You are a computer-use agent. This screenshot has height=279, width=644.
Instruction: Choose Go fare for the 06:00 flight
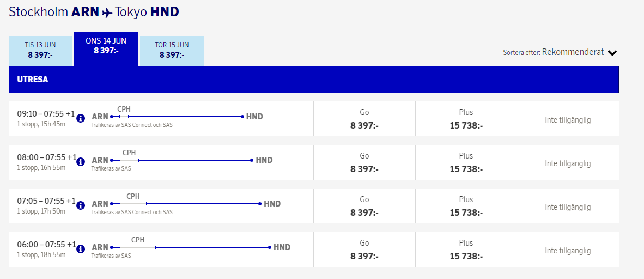point(364,250)
